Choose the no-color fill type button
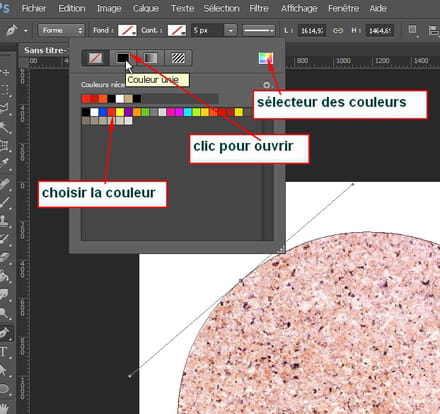This screenshot has height=414, width=440. [95, 58]
